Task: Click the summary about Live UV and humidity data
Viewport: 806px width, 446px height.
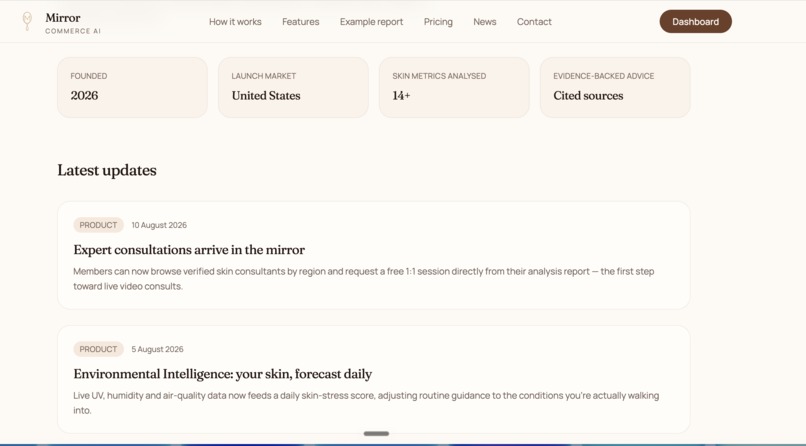Action: [x=366, y=403]
